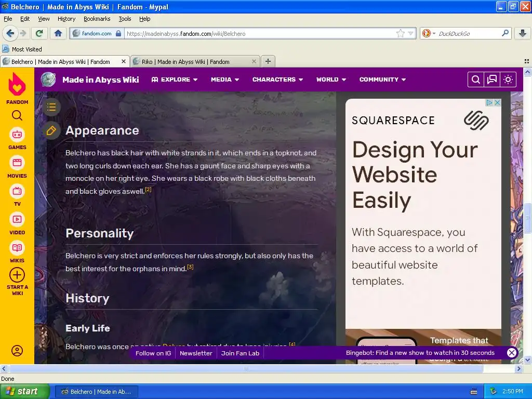532x399 pixels.
Task: Expand the Community dropdown menu
Action: 383,79
